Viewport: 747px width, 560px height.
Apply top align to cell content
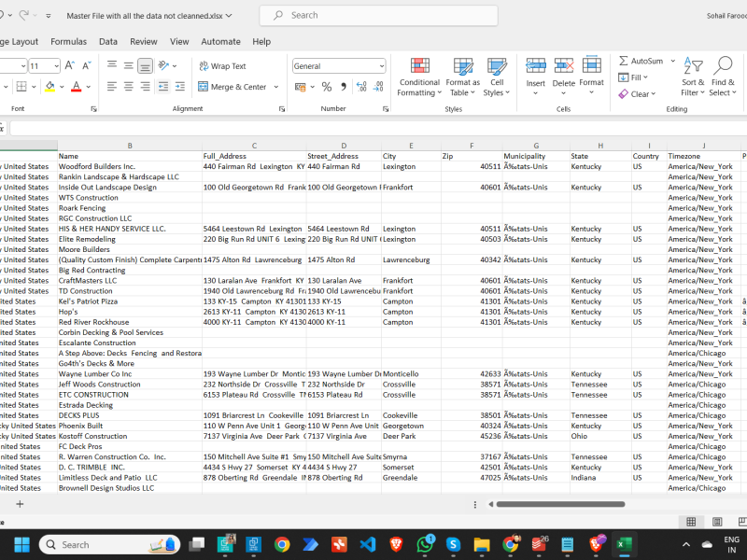coord(112,65)
